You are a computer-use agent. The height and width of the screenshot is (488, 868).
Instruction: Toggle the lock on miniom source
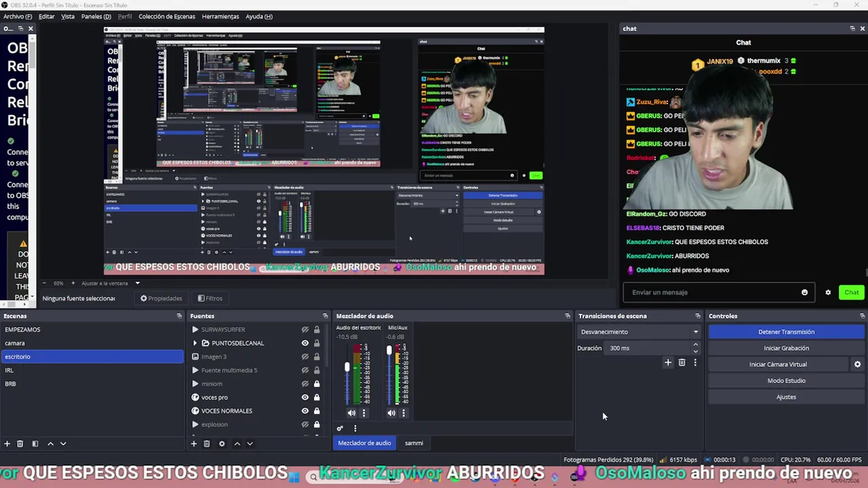coord(316,384)
